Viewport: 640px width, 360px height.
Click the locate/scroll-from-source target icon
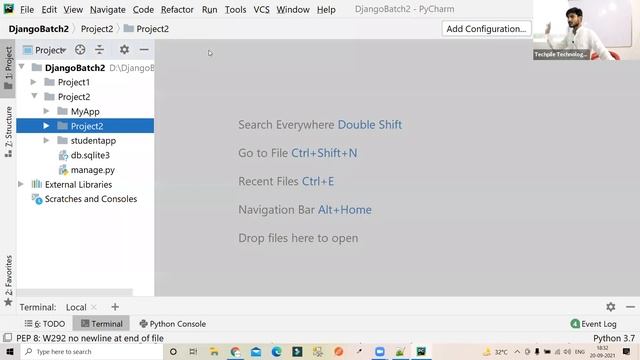(x=80, y=50)
